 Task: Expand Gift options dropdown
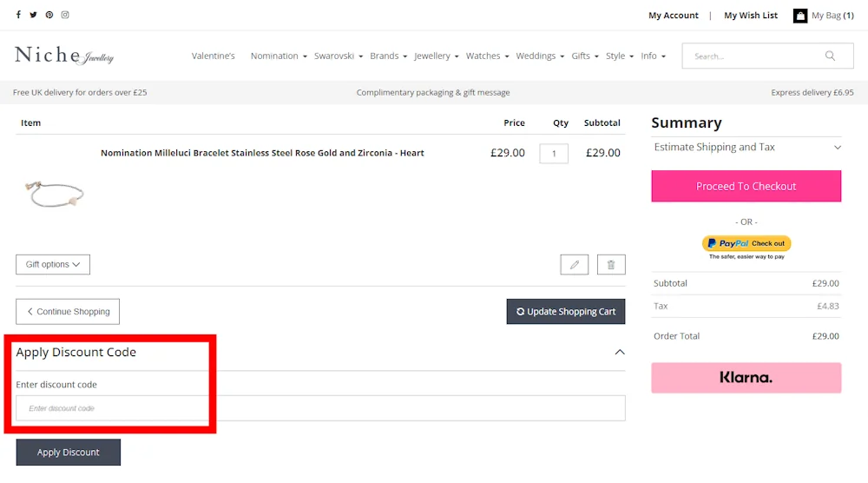click(53, 264)
